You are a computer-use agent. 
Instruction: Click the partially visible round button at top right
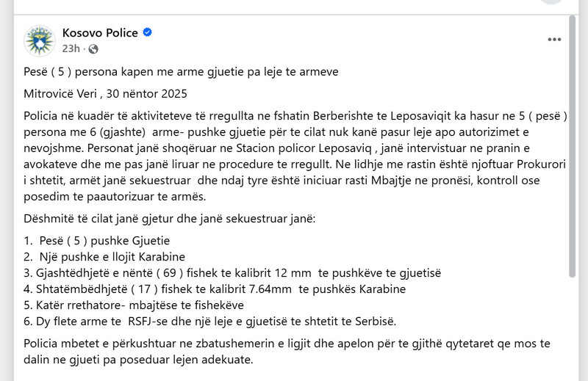click(551, 2)
